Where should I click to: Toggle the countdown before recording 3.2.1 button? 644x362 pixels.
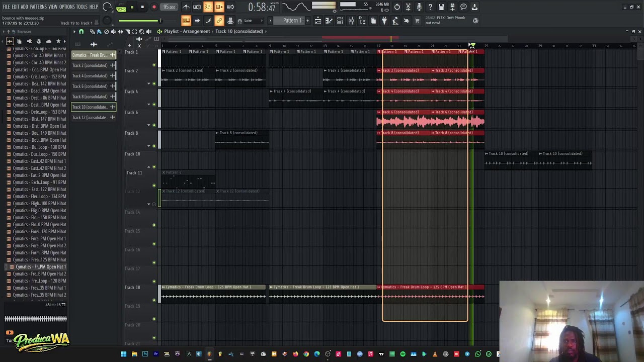[x=208, y=7]
